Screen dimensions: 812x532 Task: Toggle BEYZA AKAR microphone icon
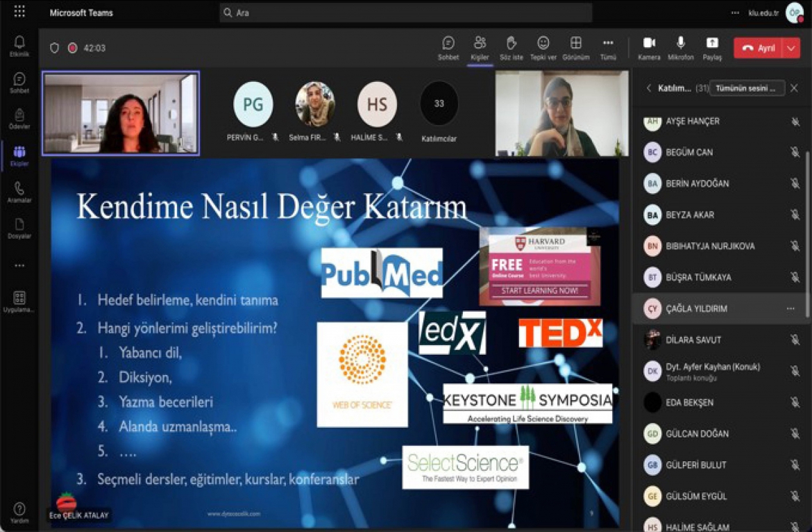(795, 215)
